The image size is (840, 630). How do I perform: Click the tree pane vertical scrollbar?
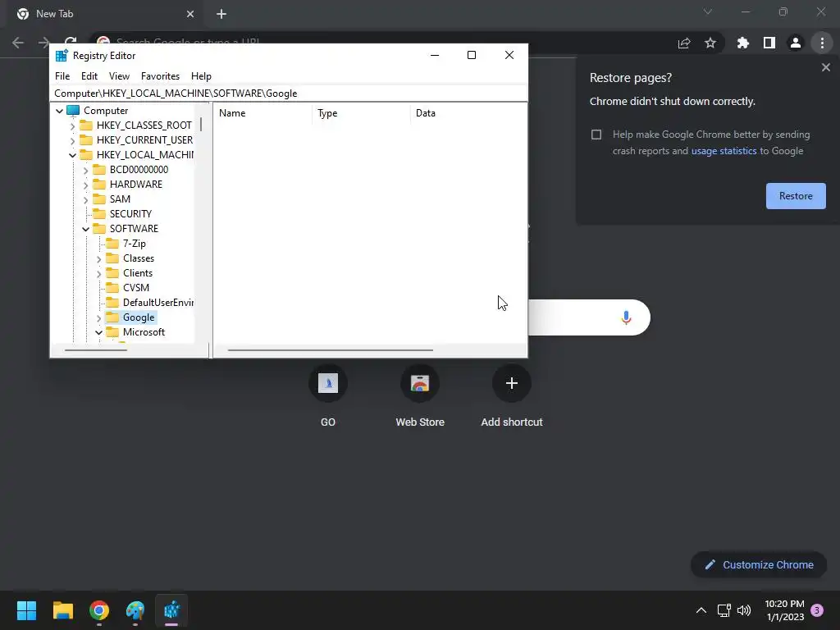(x=201, y=125)
